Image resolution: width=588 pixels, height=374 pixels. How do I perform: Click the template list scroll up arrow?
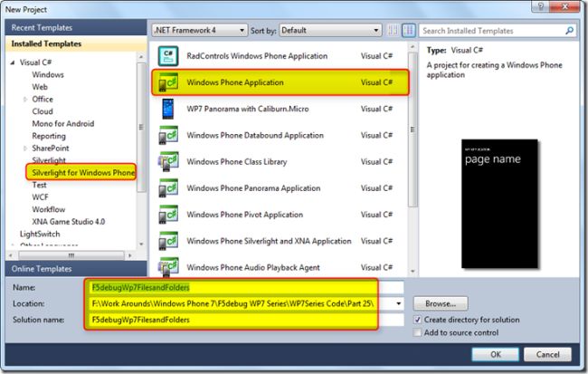pos(413,46)
